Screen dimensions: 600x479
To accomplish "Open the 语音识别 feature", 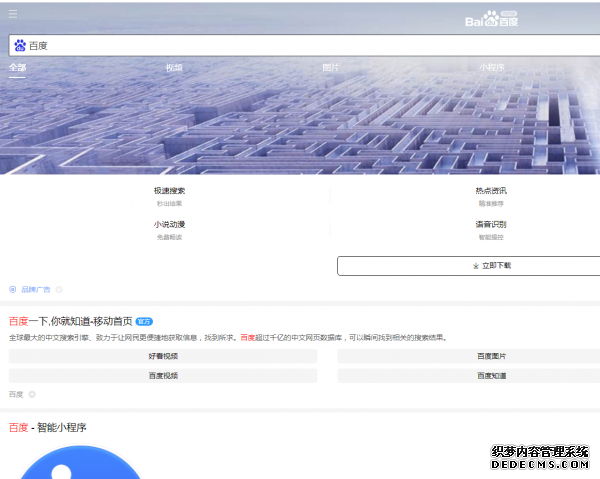I will [x=491, y=224].
